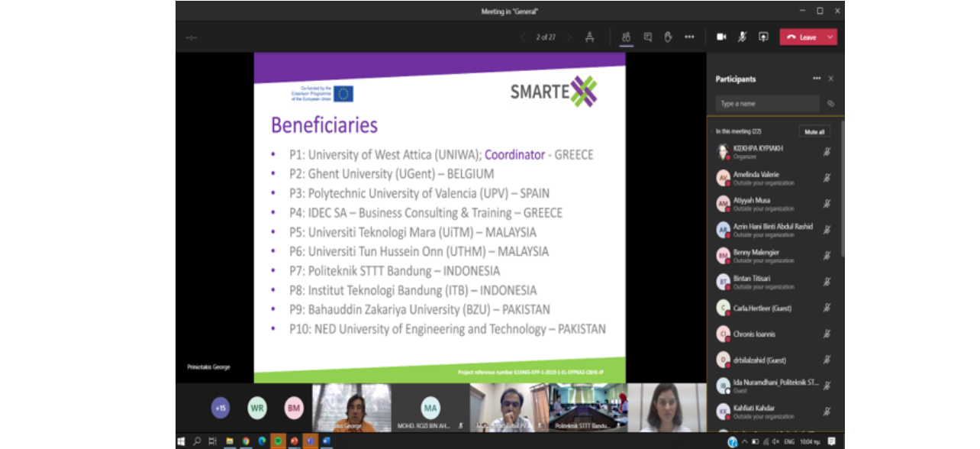Advance to the next slide
Viewport: 980px width, 449px height.
pos(569,37)
